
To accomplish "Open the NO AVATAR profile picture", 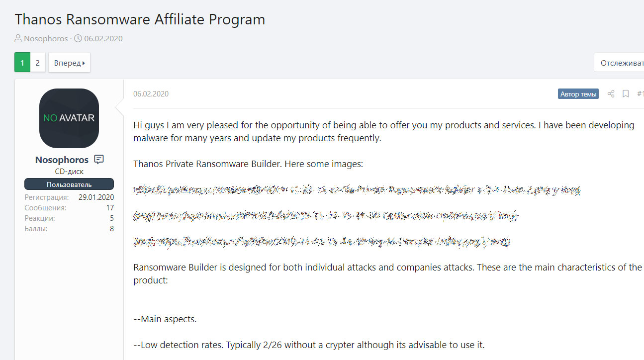I will click(69, 118).
